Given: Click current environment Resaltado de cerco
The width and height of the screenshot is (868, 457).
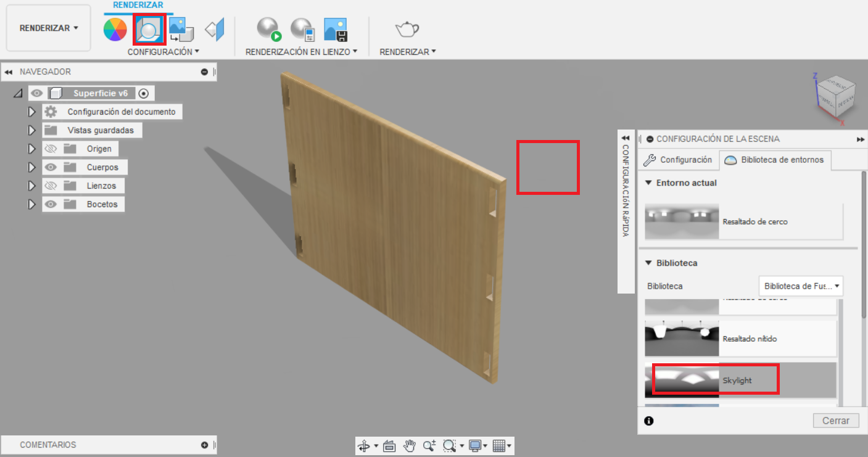Looking at the screenshot, I should pos(743,221).
